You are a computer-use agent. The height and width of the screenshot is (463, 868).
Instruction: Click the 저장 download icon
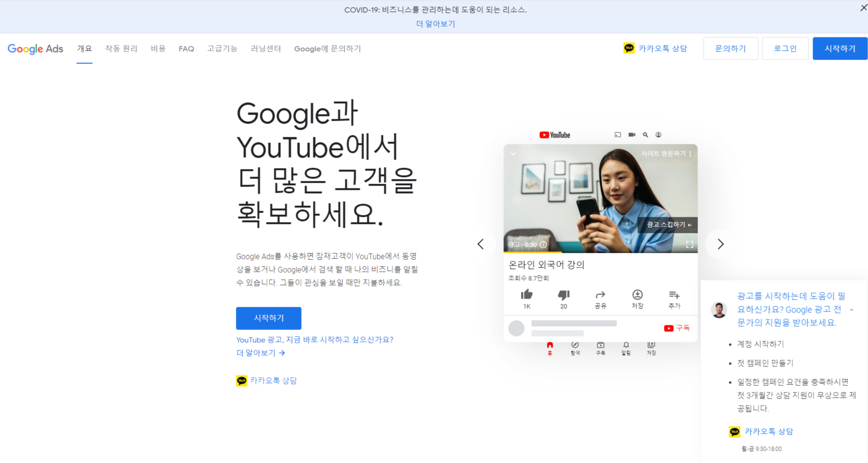(637, 294)
